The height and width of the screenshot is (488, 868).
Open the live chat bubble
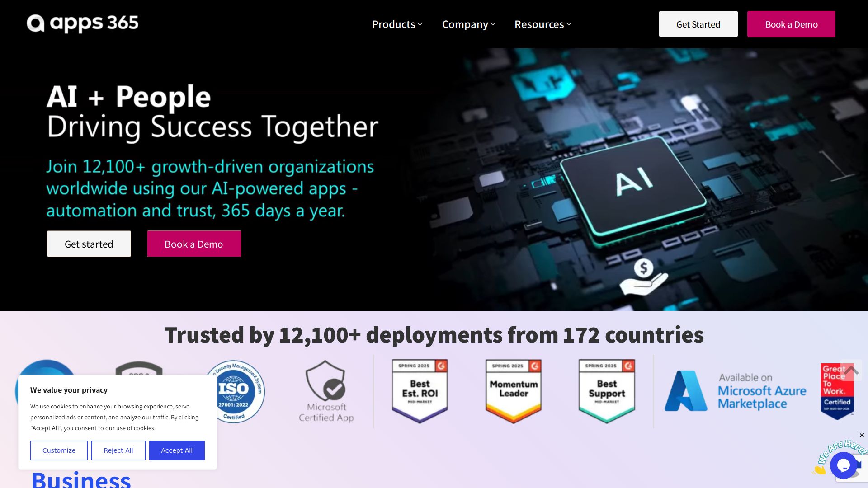[x=844, y=465]
